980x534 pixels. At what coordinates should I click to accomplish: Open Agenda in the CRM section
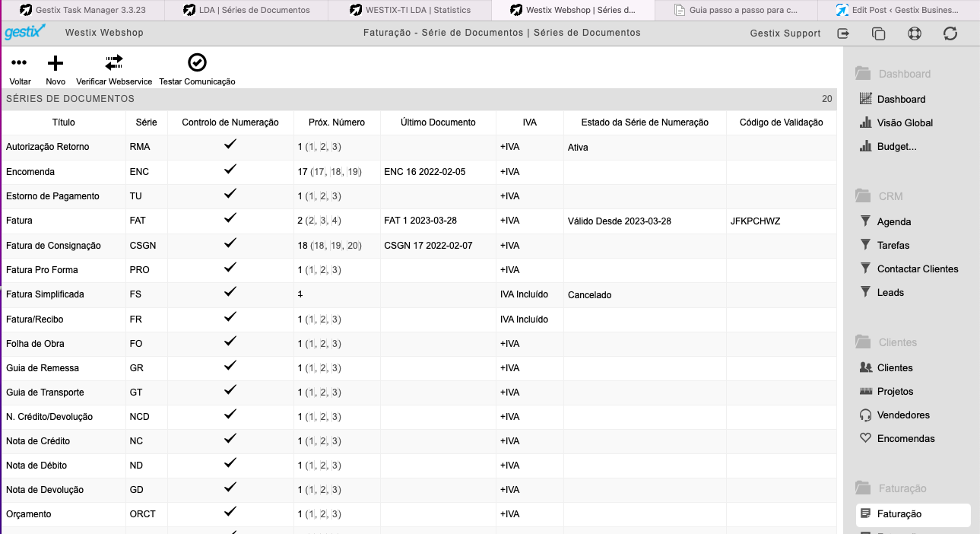click(x=894, y=221)
